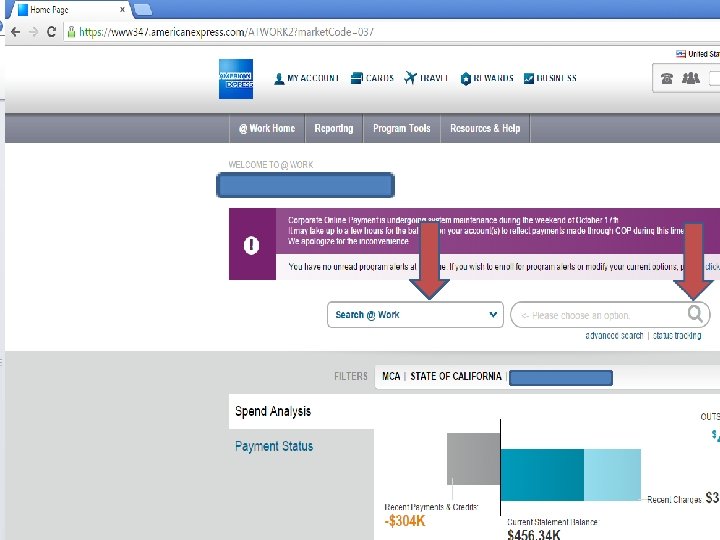Open the Business menu

click(550, 79)
